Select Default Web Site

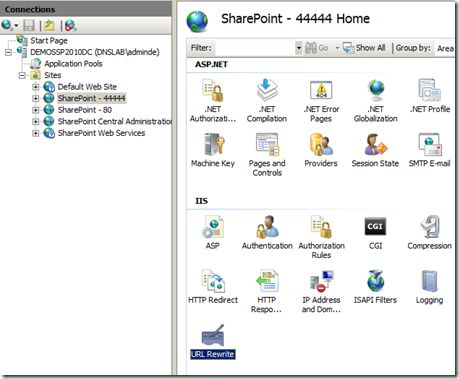click(87, 87)
